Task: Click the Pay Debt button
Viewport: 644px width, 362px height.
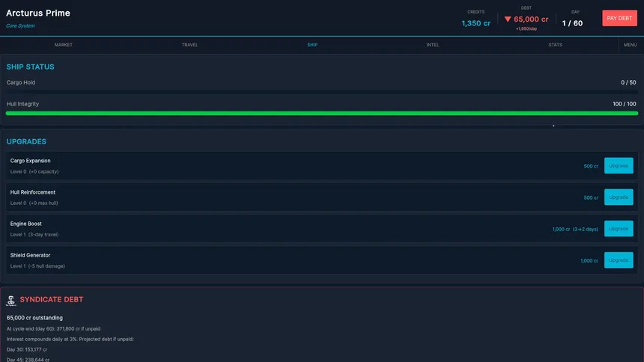Action: [x=619, y=18]
